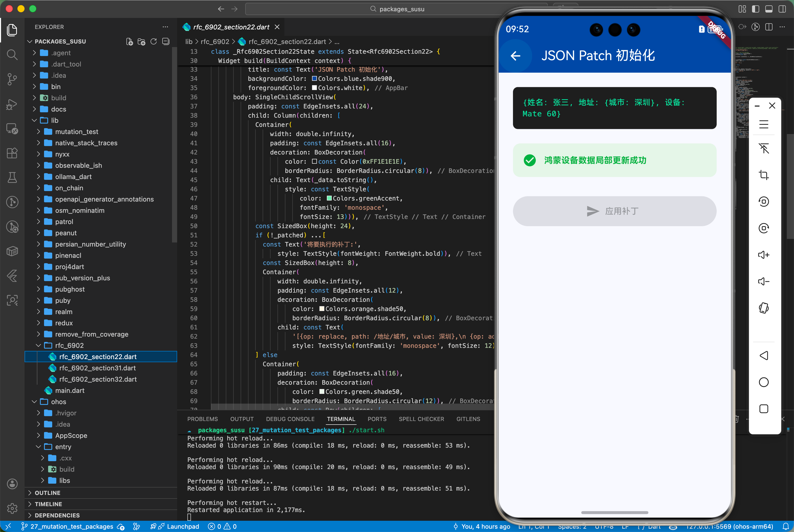Click the New File icon in Explorer
Image resolution: width=794 pixels, height=532 pixels.
click(129, 41)
